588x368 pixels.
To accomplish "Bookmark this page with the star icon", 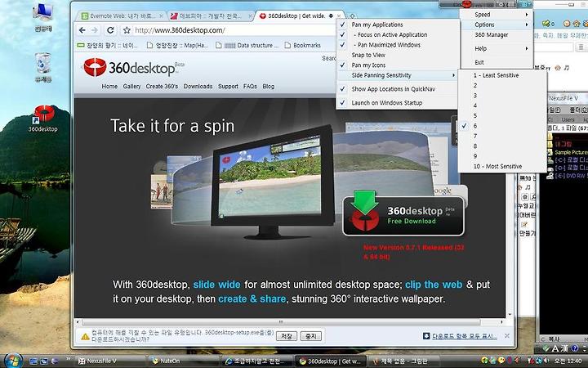I will (127, 30).
